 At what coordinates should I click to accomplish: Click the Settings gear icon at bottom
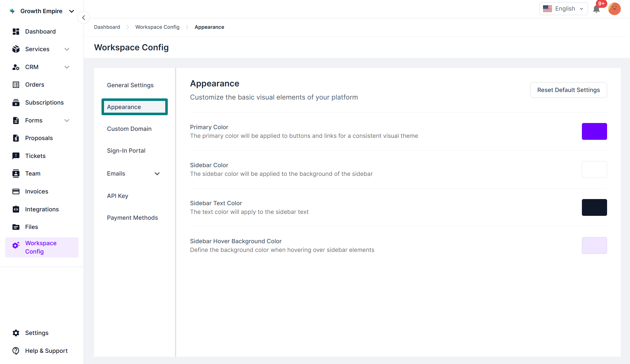16,333
